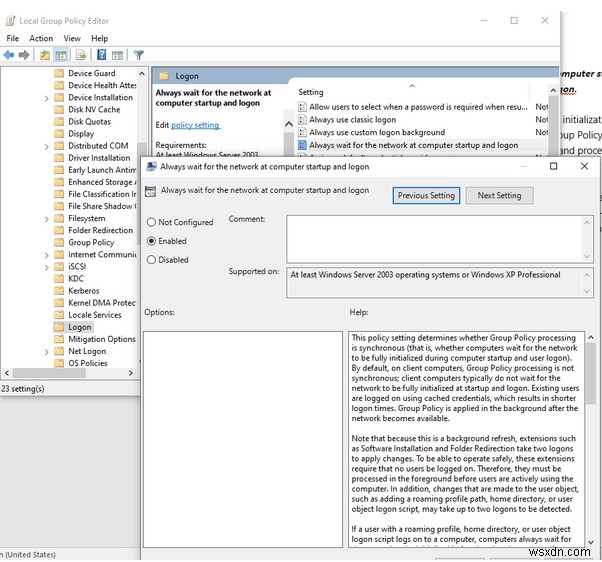Image resolution: width=602 pixels, height=562 pixels.
Task: Click the Export List toolbar icon
Action: click(x=83, y=55)
